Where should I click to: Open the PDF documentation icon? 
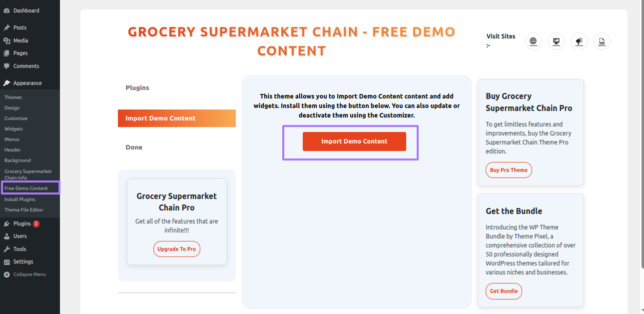coord(602,41)
